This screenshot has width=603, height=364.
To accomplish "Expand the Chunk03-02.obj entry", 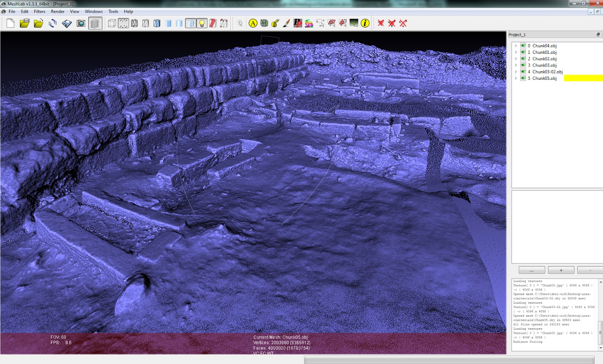I will (516, 72).
